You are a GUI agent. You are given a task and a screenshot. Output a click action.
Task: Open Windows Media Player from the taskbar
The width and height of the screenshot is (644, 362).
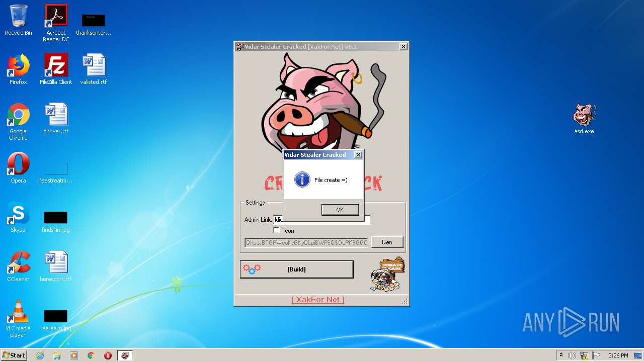(74, 355)
